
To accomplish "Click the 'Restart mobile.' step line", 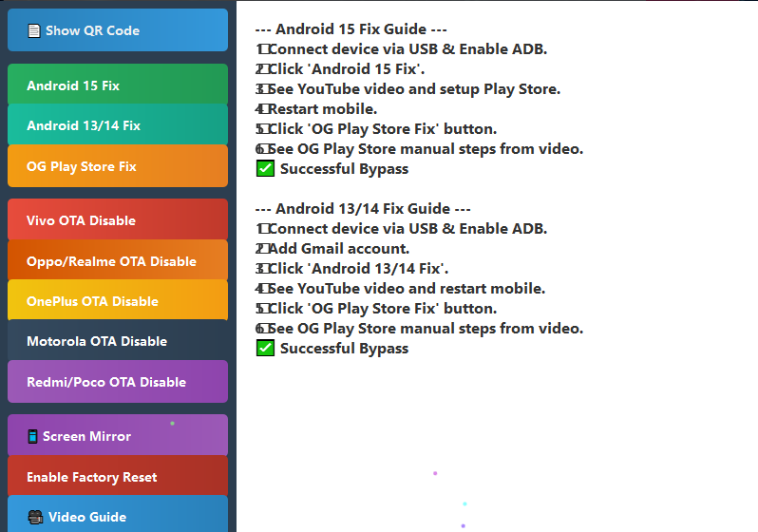I will 322,109.
